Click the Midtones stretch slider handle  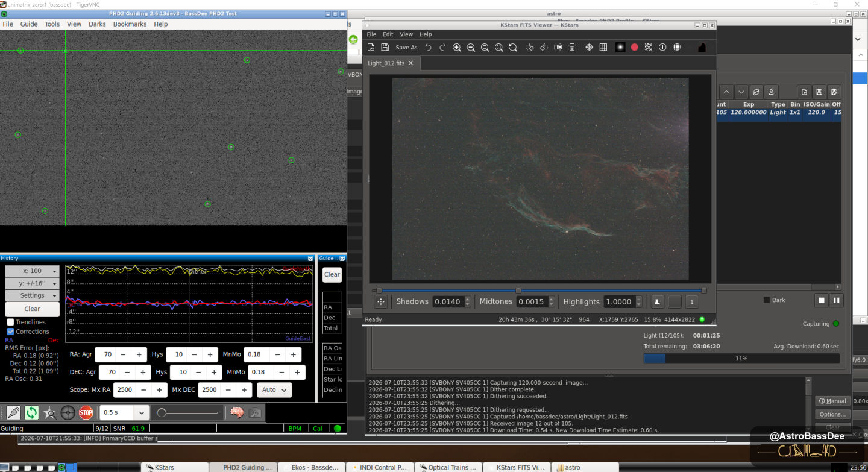[x=518, y=291]
